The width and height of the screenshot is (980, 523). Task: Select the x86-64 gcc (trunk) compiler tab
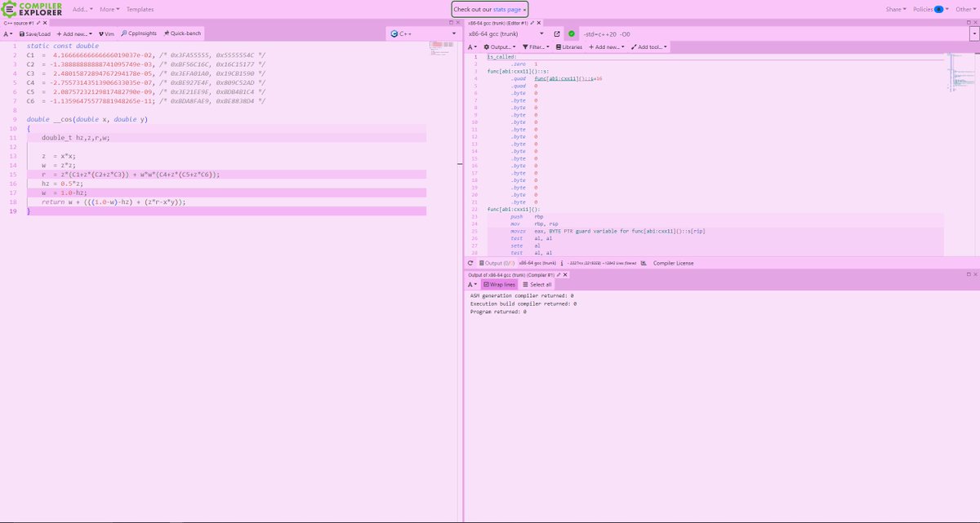pos(497,23)
